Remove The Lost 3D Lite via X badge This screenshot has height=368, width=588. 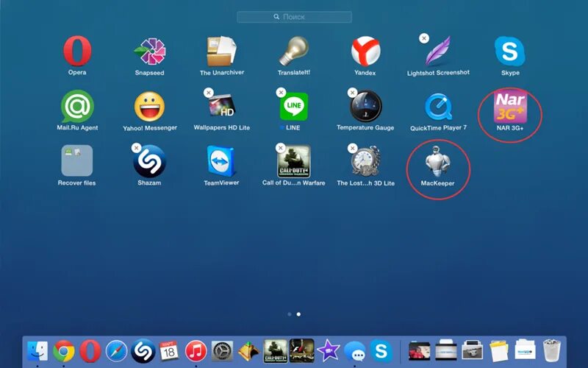[352, 148]
